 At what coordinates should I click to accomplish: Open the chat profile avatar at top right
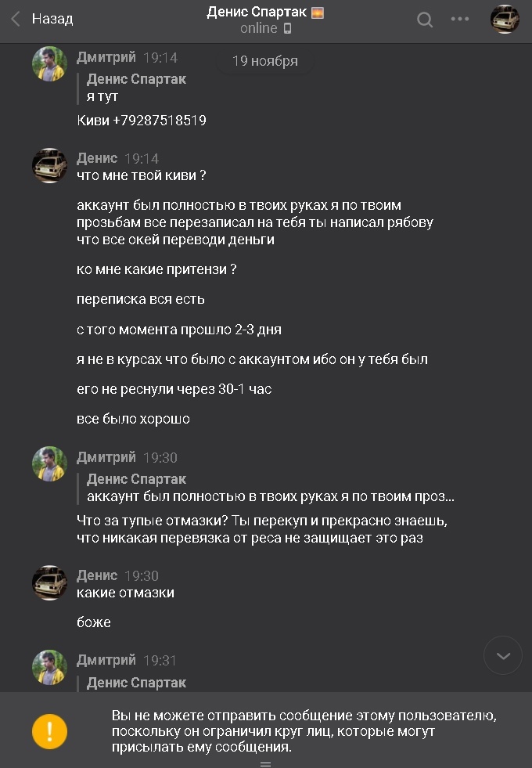pos(505,20)
